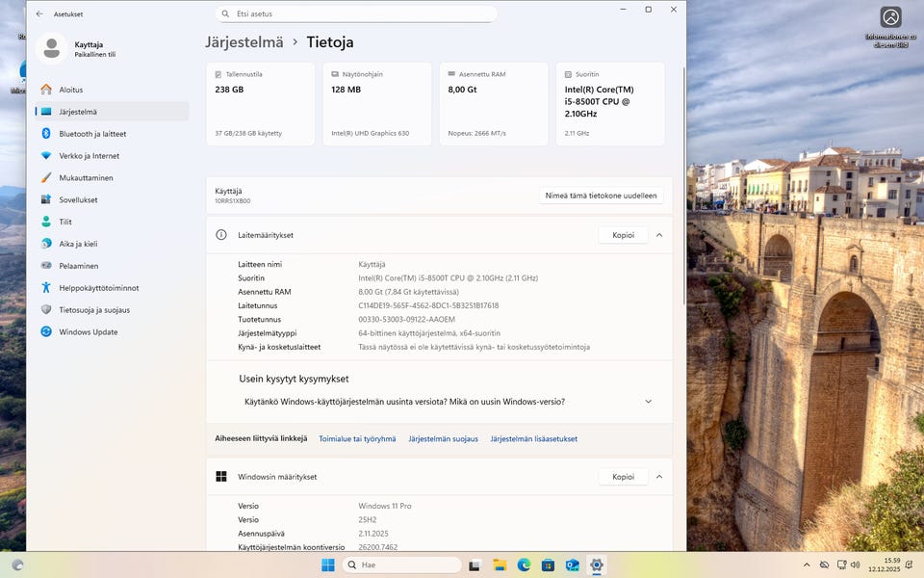Copy Windowsin määritykset with the Kopioi button
Screen dimensions: 924x578
click(x=623, y=477)
